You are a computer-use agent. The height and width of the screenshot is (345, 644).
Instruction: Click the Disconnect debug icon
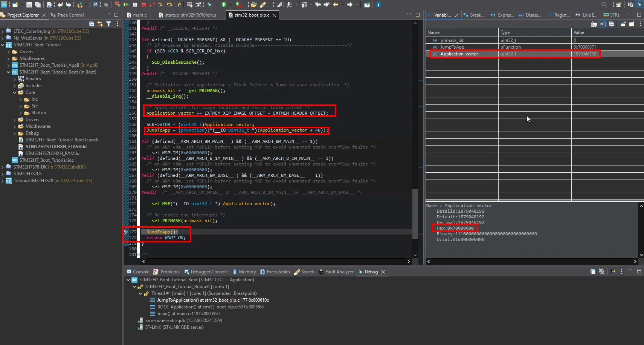pos(152,5)
